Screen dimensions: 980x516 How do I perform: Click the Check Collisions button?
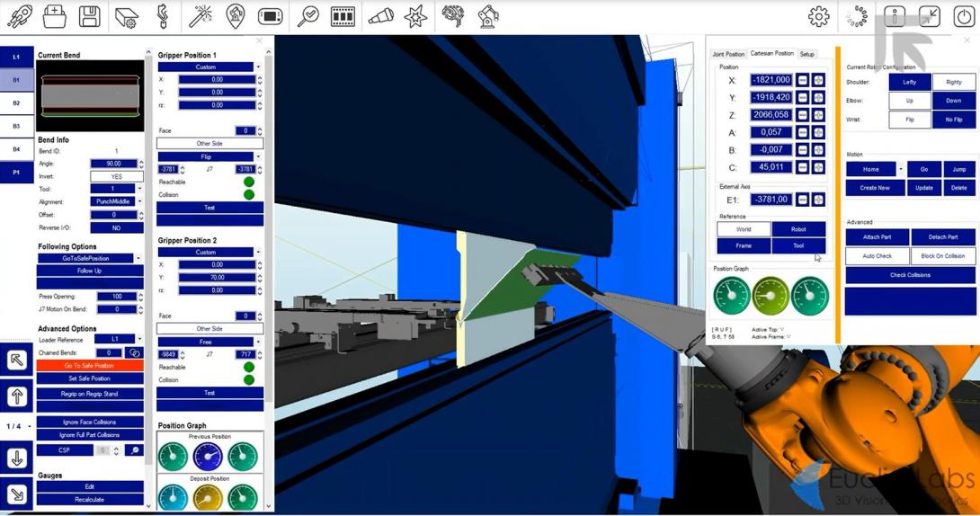(910, 275)
